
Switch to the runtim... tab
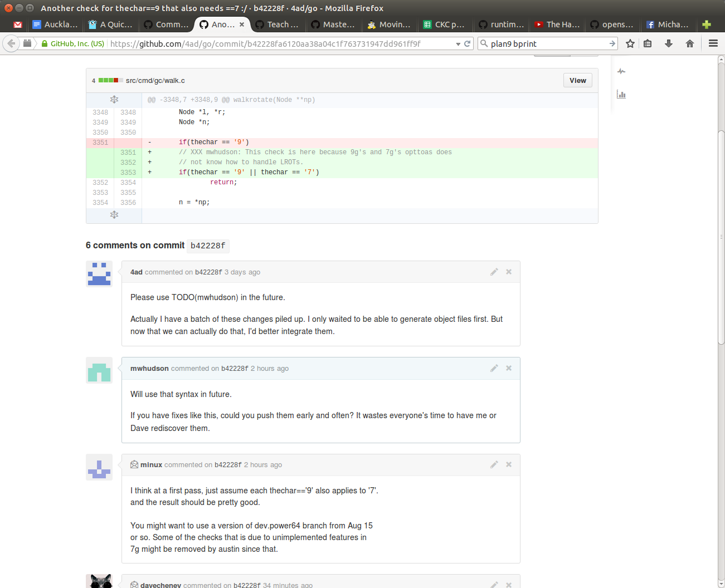point(502,24)
